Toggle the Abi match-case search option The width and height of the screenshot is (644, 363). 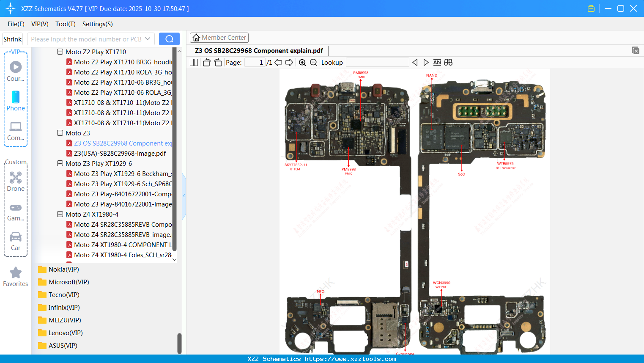pos(437,62)
